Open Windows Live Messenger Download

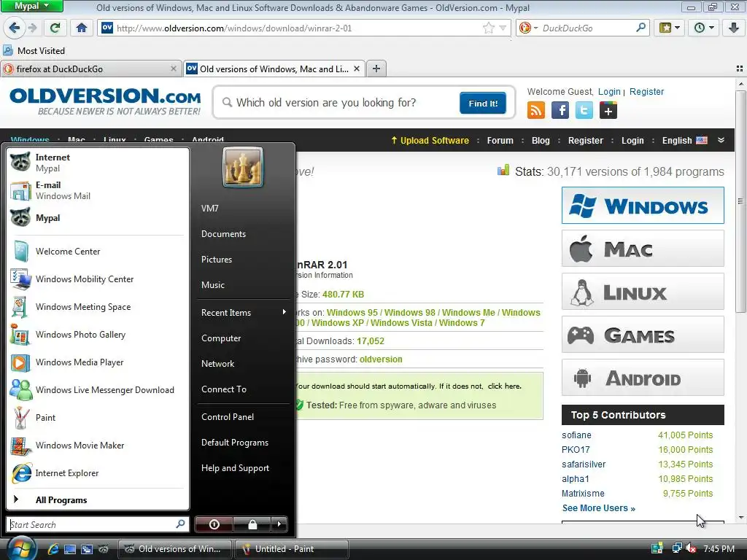coord(97,390)
